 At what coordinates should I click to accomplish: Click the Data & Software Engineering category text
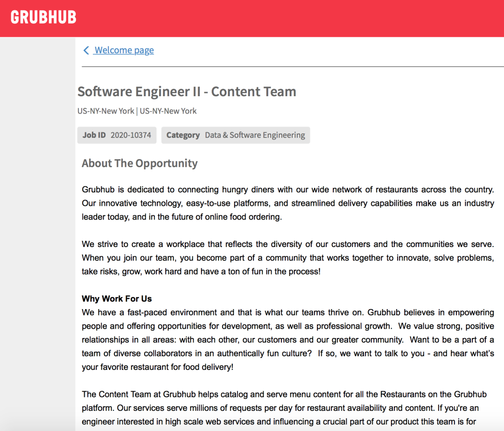[x=255, y=135]
